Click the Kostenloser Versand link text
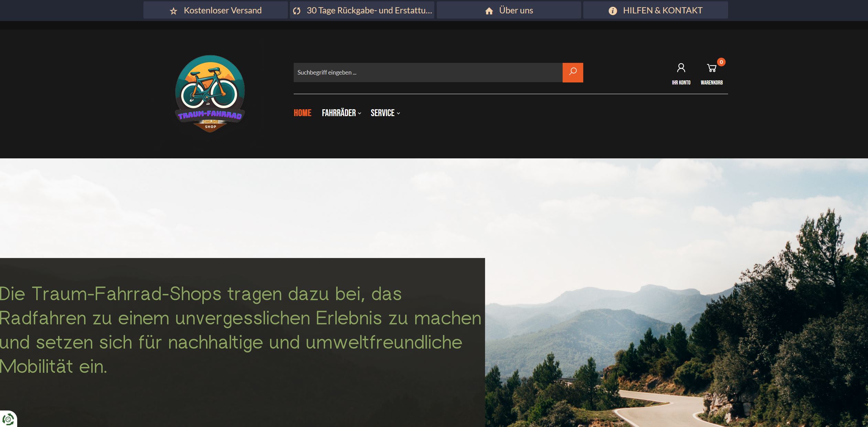 [x=223, y=10]
